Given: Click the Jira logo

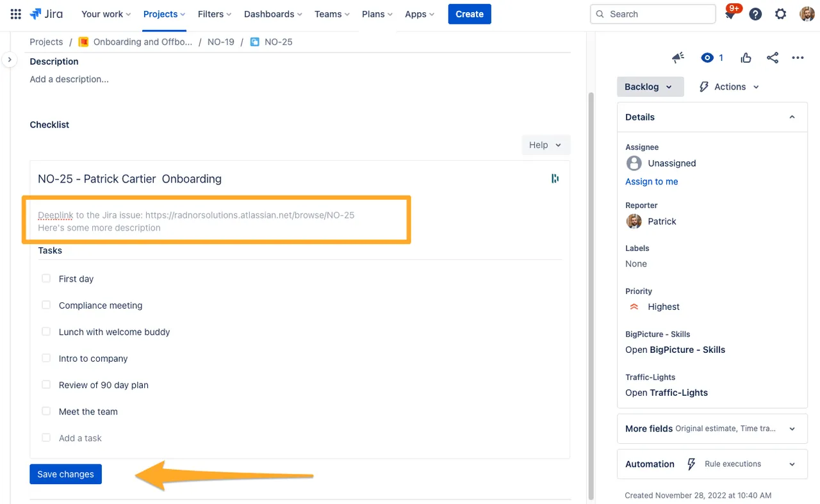Looking at the screenshot, I should tap(45, 14).
